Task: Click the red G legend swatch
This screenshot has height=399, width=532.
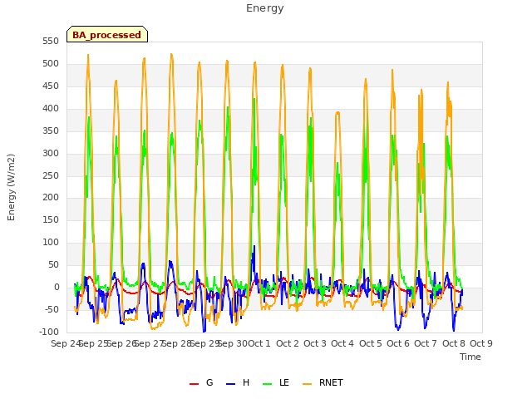Action: coord(194,384)
